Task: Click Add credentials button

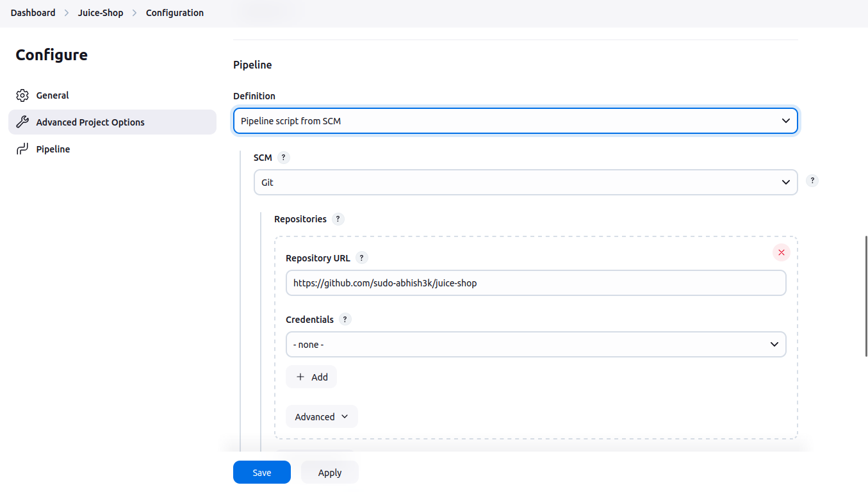Action: 311,377
